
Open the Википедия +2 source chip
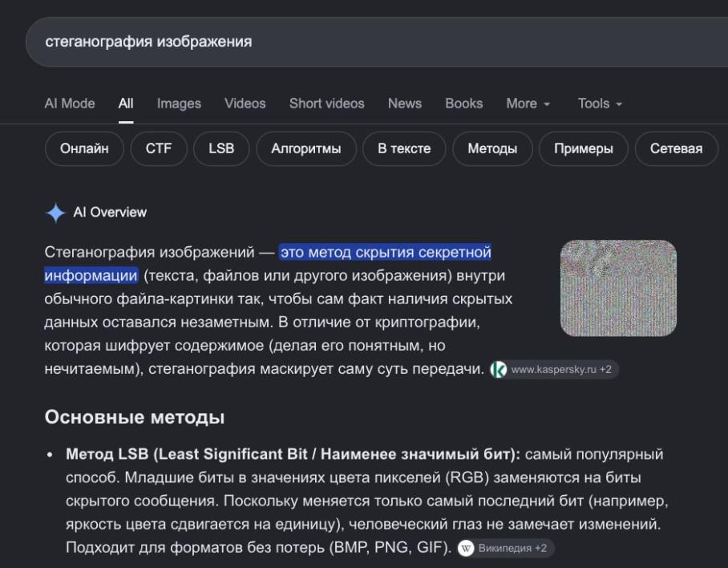506,549
